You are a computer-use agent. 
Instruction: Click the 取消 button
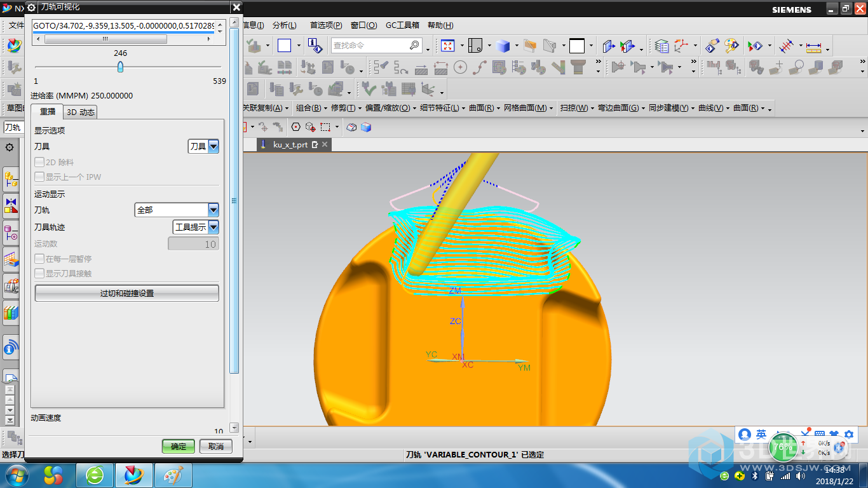click(x=216, y=446)
